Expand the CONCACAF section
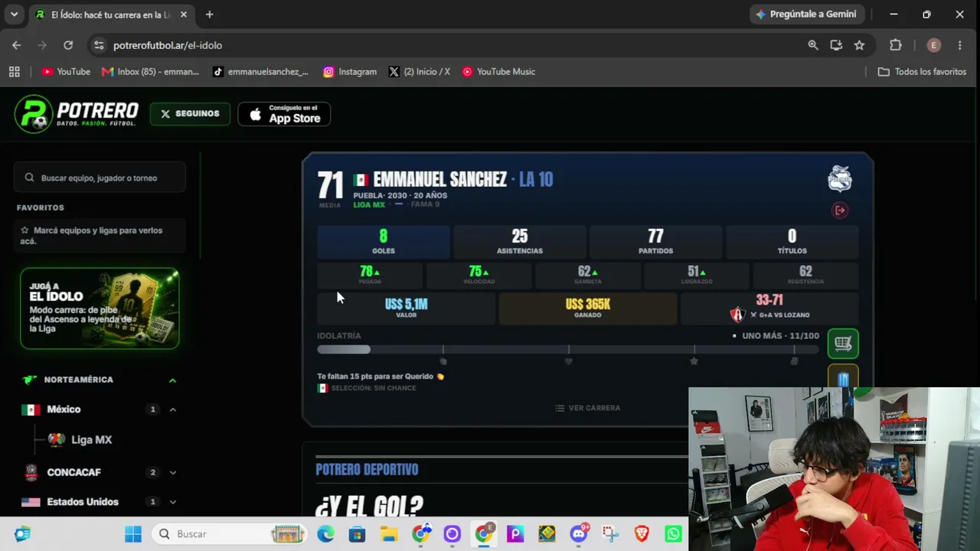The image size is (980, 551). (172, 472)
